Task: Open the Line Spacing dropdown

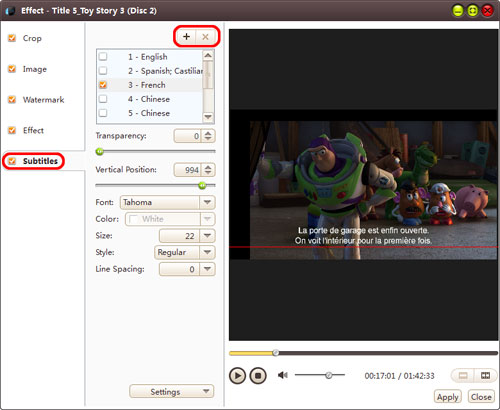Action: [187, 269]
